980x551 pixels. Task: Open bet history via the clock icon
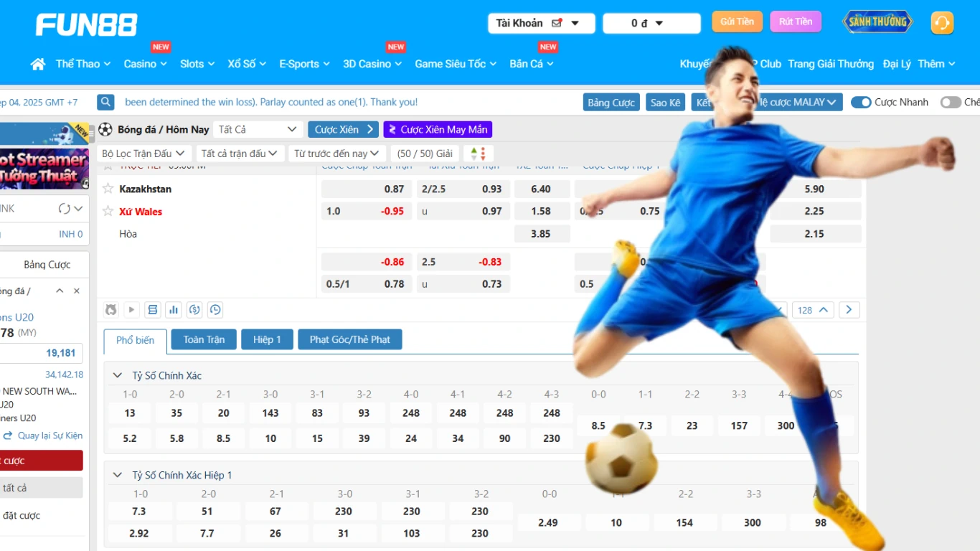tap(215, 309)
